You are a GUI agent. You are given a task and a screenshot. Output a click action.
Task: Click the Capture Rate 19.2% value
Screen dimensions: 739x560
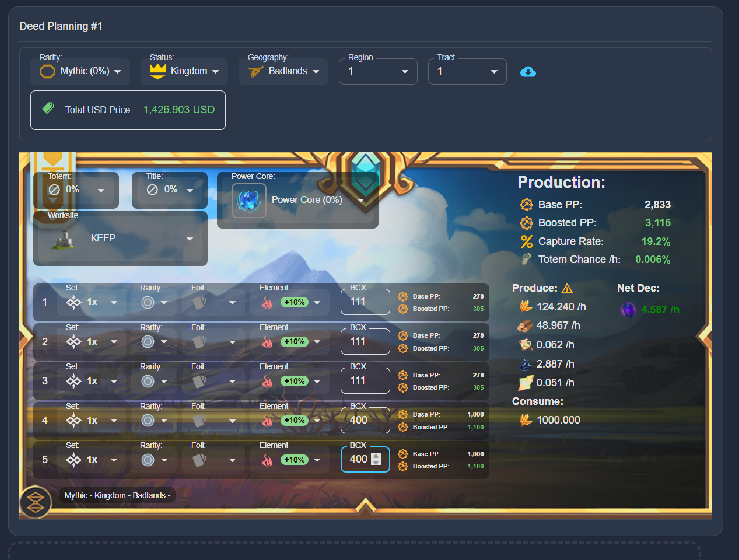(x=656, y=242)
